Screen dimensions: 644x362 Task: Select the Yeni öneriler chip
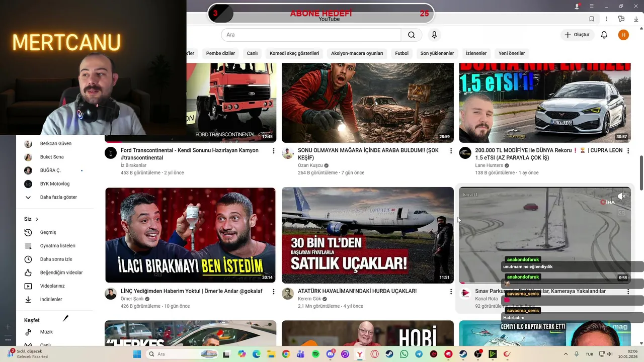tap(512, 53)
